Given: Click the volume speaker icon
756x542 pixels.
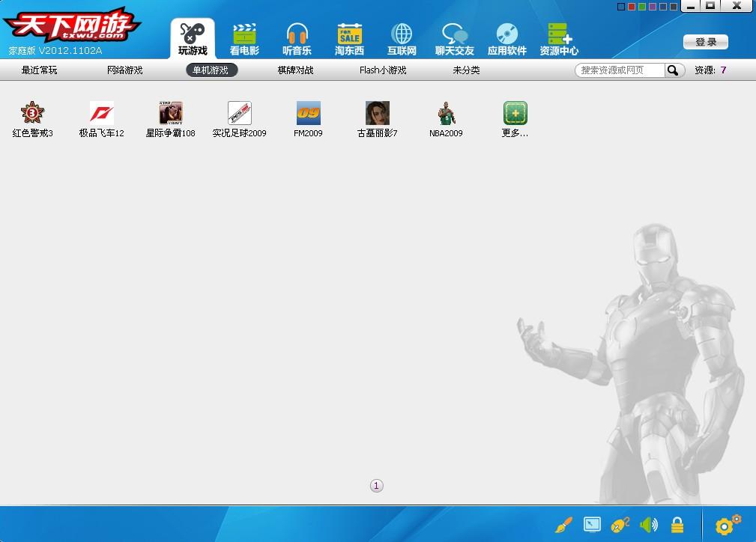Looking at the screenshot, I should coord(649,525).
